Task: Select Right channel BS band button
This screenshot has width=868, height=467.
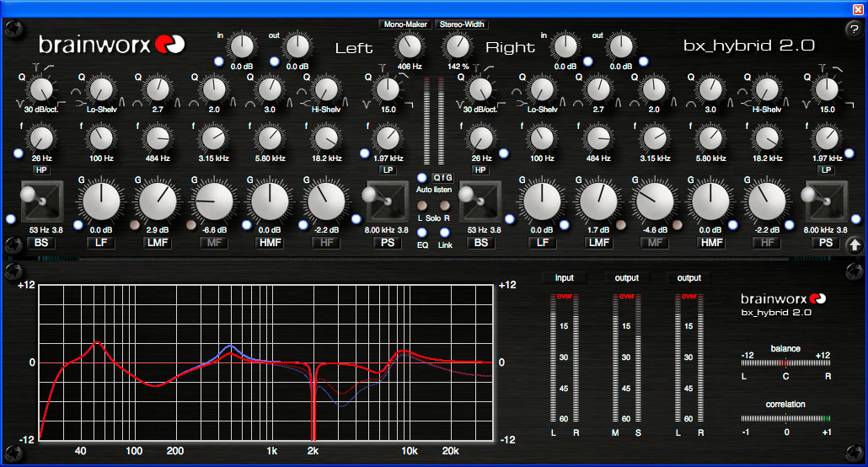Action: 481,243
